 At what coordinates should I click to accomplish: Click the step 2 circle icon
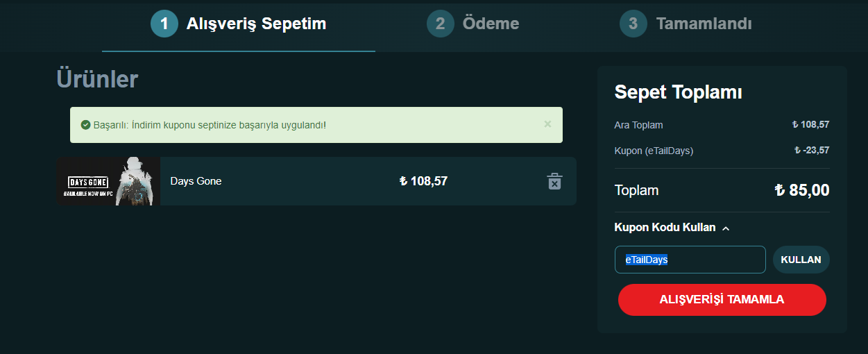coord(441,24)
